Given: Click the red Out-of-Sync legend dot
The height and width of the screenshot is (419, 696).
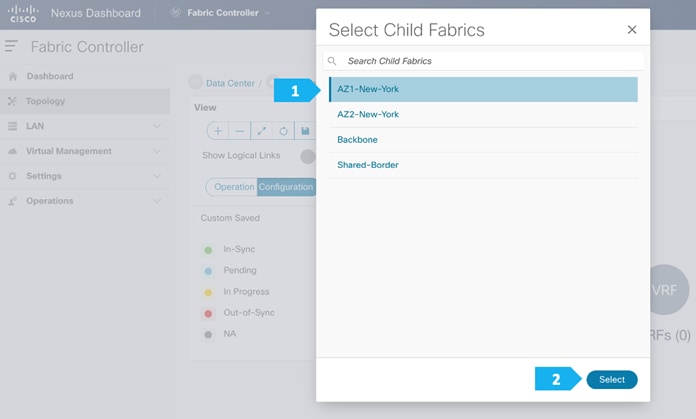Looking at the screenshot, I should [208, 313].
